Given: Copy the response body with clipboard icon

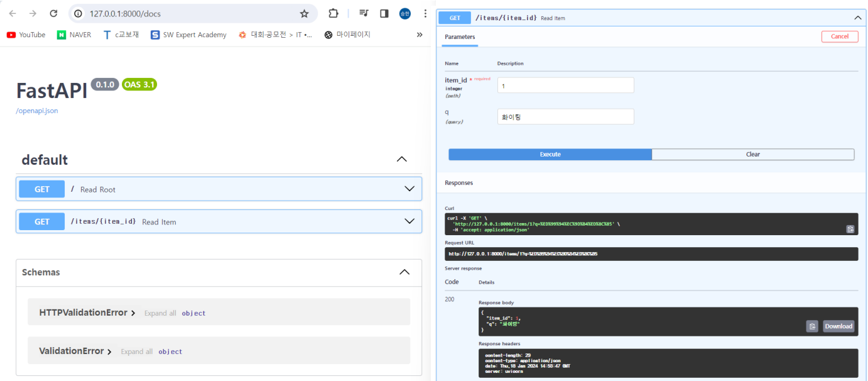Looking at the screenshot, I should tap(813, 326).
